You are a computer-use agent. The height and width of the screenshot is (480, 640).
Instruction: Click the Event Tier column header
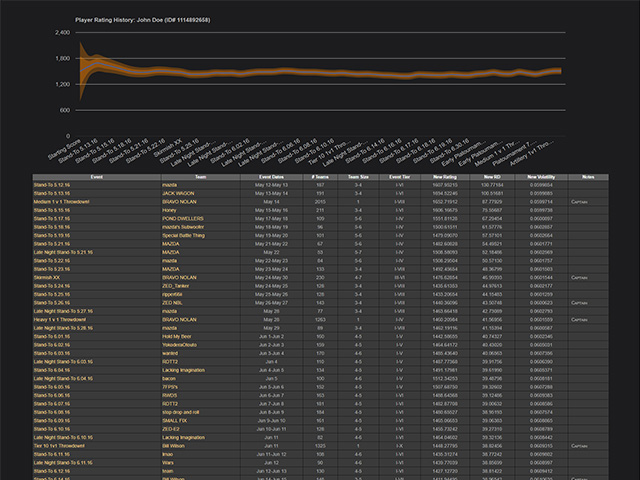399,176
